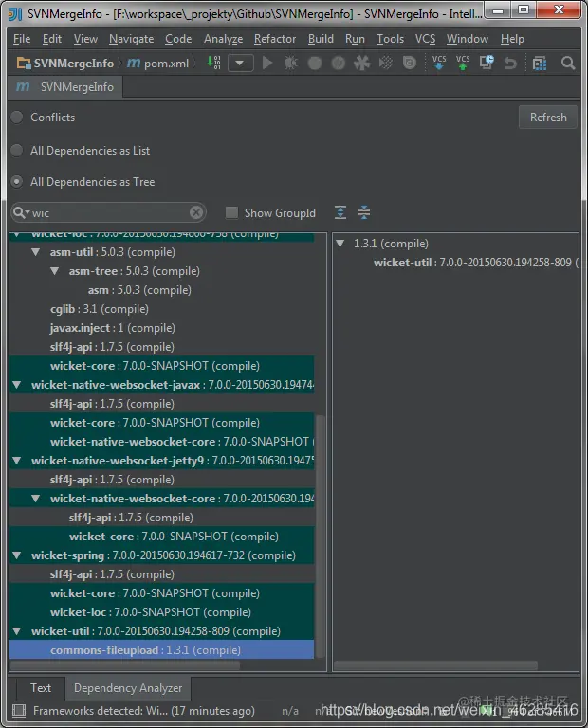This screenshot has height=728, width=588.
Task: Click the Run play icon in toolbar
Action: 267,63
